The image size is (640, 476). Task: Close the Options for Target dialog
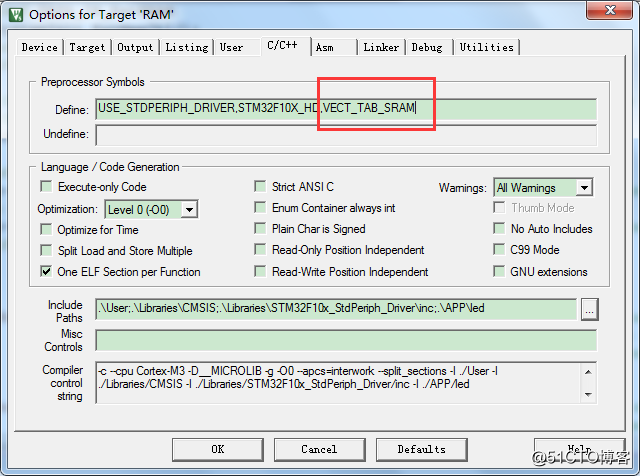(x=609, y=10)
